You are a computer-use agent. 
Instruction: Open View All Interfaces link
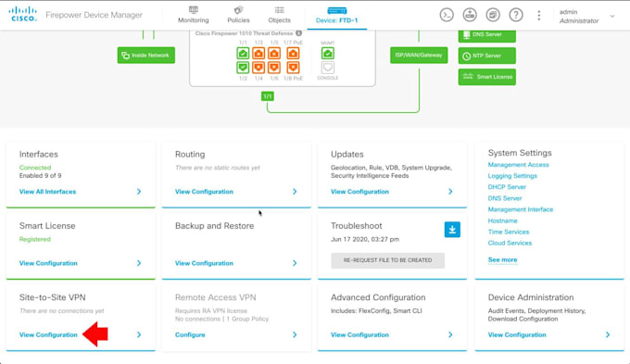pyautogui.click(x=47, y=192)
